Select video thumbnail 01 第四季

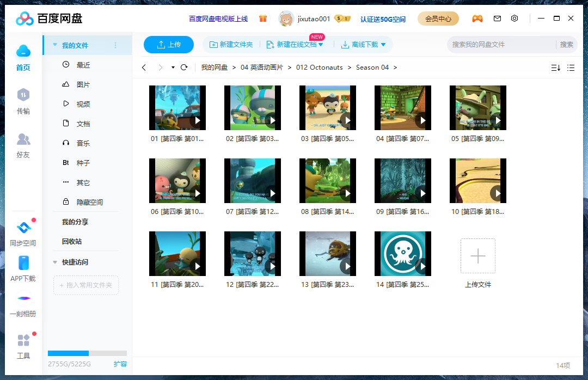pos(177,108)
